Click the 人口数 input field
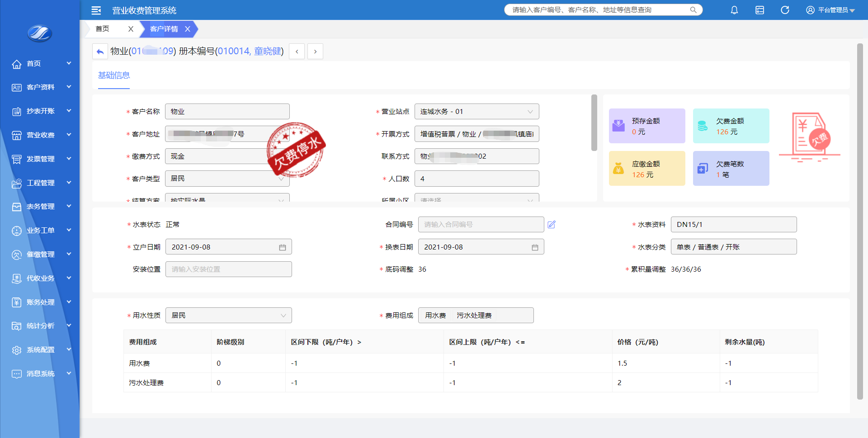868x438 pixels. 476,179
